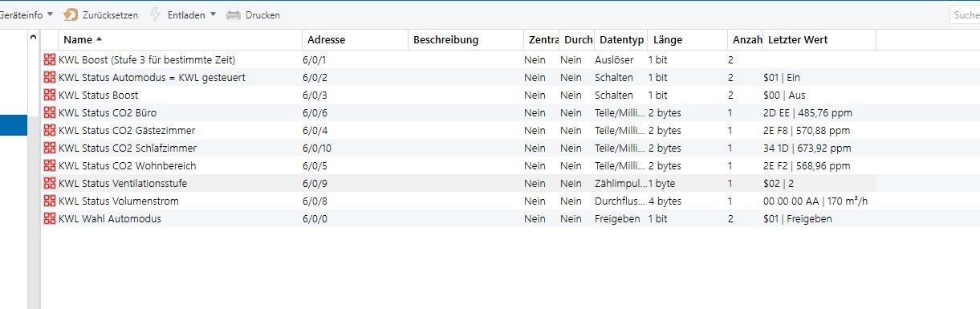Viewport: 980px width, 309px height.
Task: Click icon beside KWL Status Volumenstrom
Action: point(50,201)
